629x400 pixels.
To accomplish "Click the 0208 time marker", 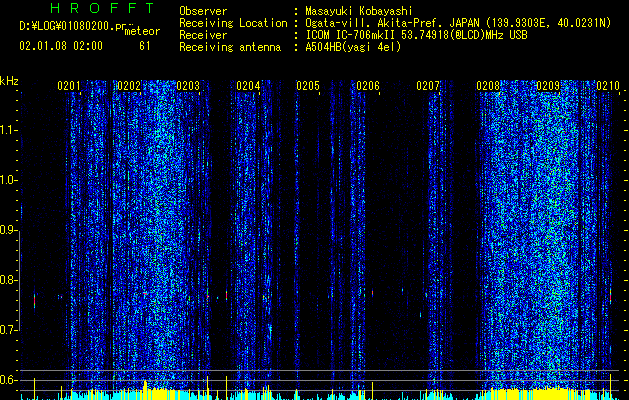I will tap(488, 85).
